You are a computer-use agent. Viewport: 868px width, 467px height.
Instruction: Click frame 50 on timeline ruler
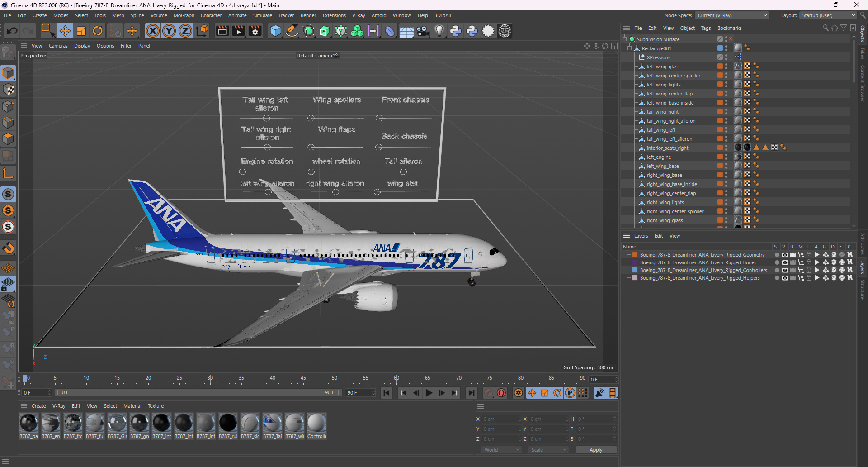334,378
